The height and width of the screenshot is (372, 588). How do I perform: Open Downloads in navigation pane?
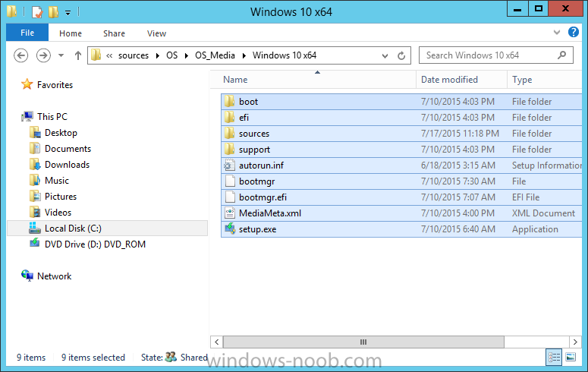67,165
